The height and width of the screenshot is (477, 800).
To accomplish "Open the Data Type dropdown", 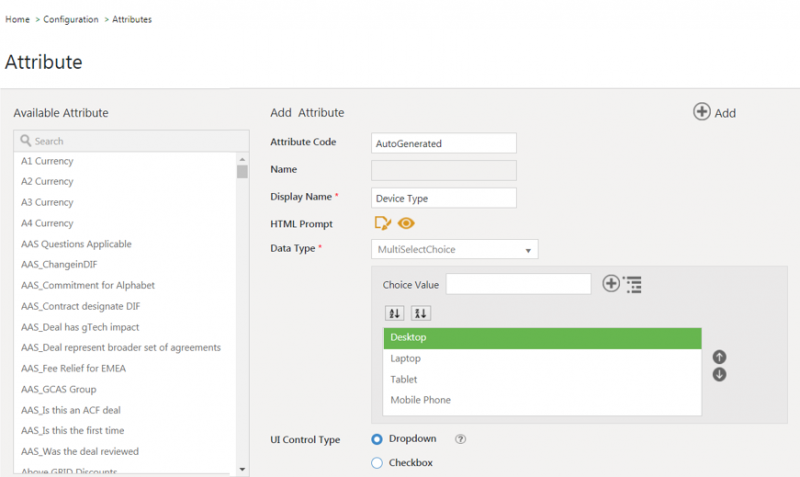I will [x=454, y=249].
